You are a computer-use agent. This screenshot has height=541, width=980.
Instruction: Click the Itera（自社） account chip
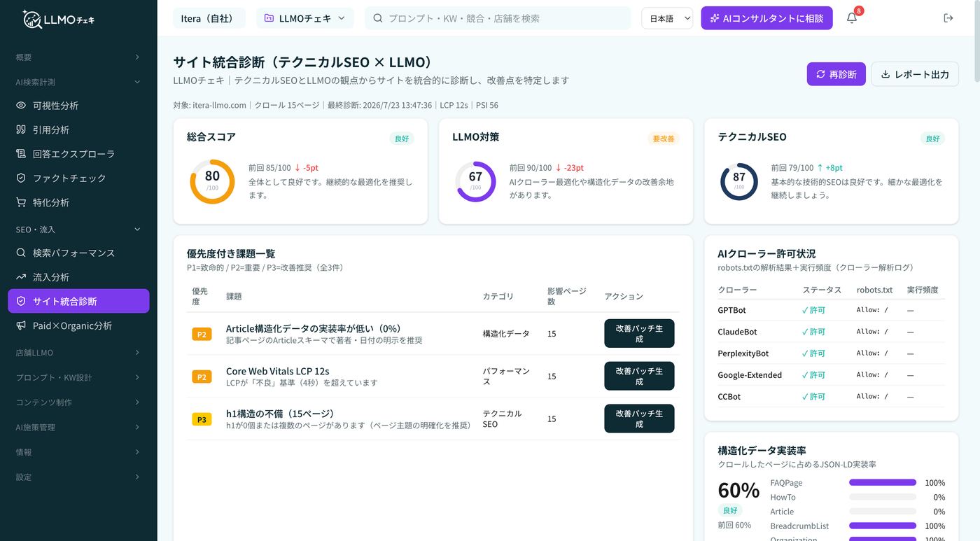coord(209,18)
